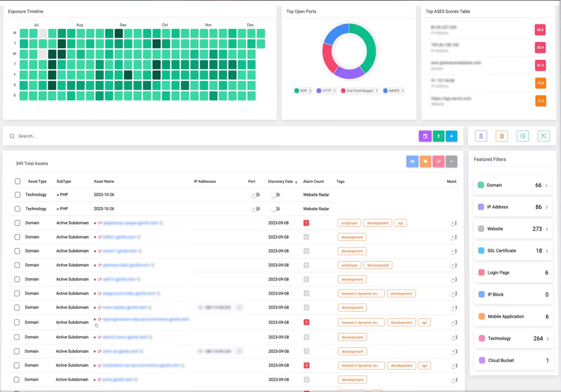
Task: Sort by the Discovery Date arrow
Action: 296,182
